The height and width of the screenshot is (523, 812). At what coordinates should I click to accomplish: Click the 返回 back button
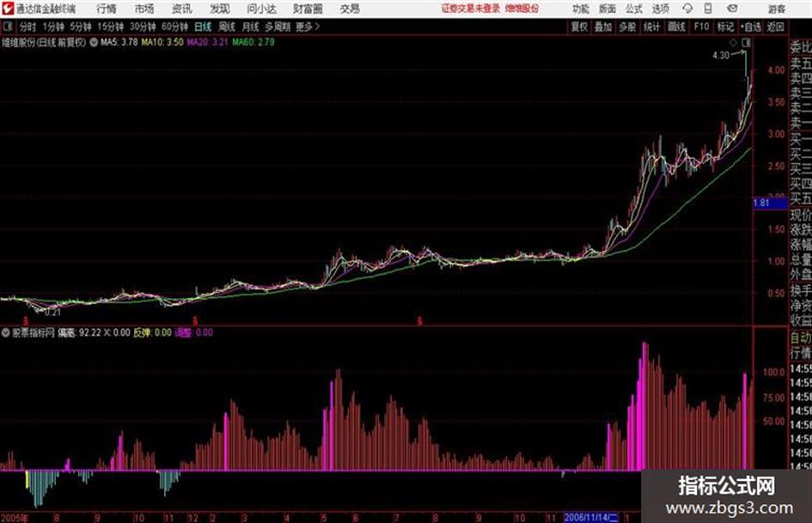pyautogui.click(x=775, y=27)
